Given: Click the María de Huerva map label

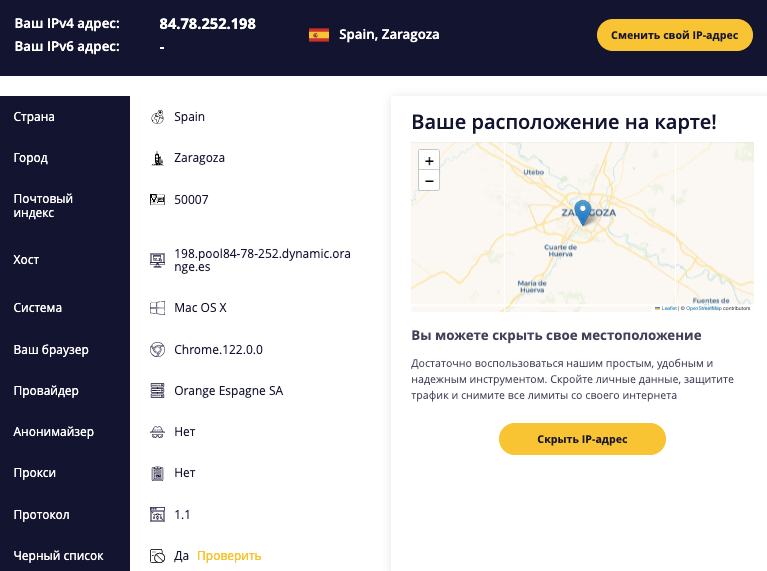Looking at the screenshot, I should point(532,287).
